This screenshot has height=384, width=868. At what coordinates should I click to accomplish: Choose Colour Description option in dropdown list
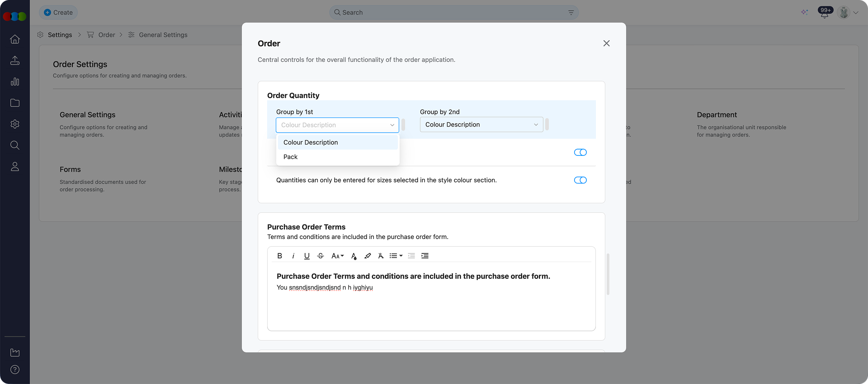(311, 142)
